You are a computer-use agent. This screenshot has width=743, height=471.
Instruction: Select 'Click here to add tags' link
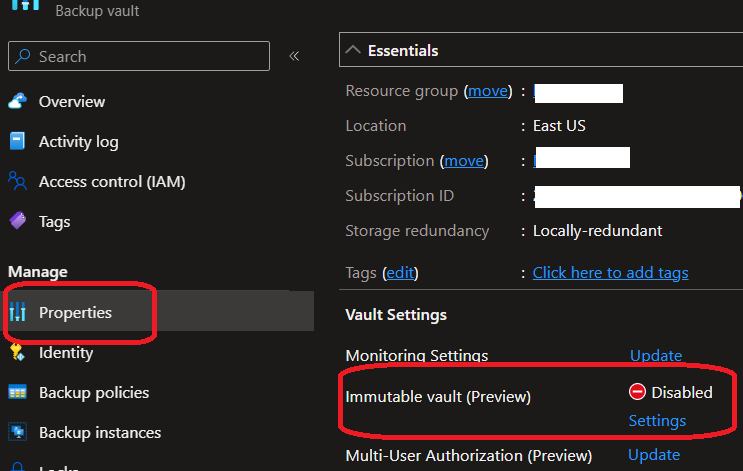610,272
